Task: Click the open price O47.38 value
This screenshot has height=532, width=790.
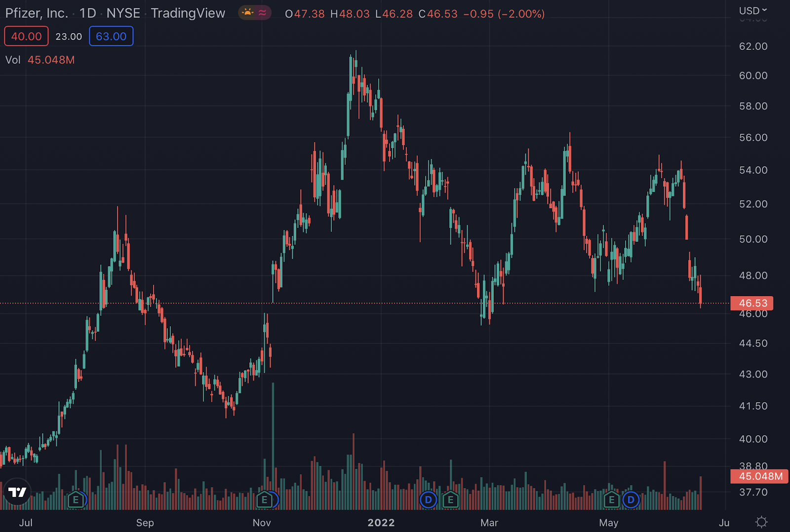Action: point(305,14)
